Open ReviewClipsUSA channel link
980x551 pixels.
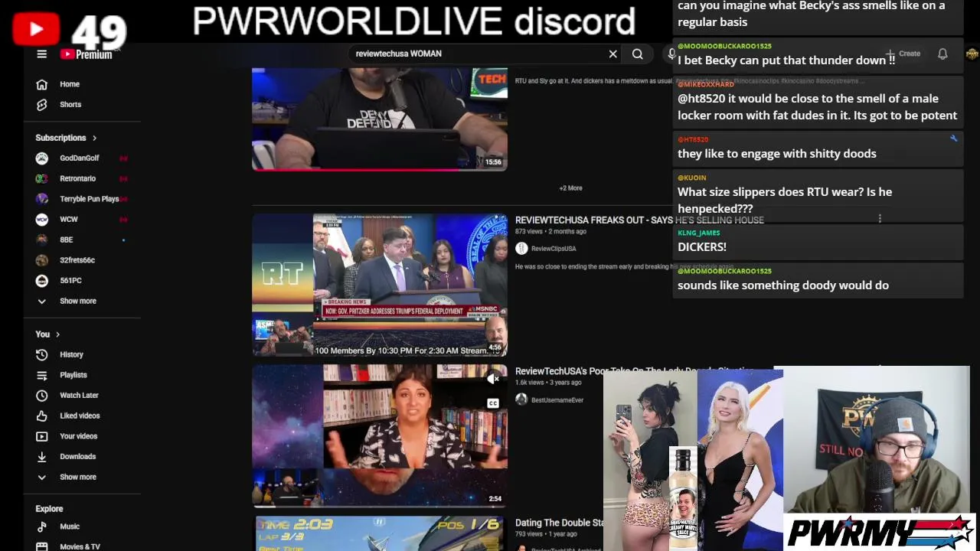pyautogui.click(x=554, y=249)
